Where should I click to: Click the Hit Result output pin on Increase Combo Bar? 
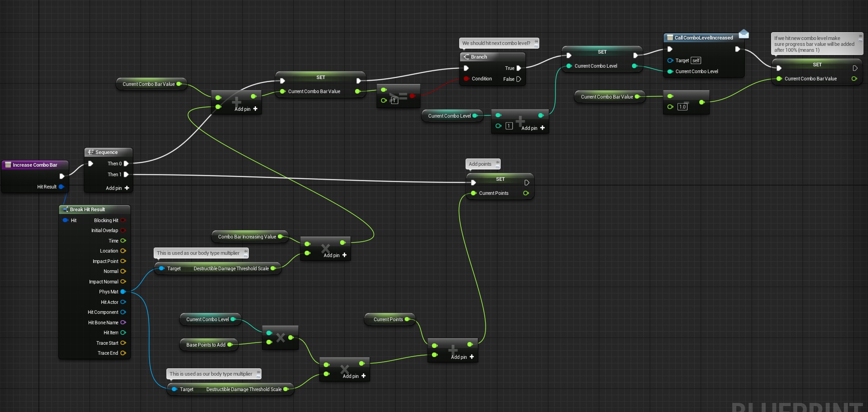[x=61, y=187]
